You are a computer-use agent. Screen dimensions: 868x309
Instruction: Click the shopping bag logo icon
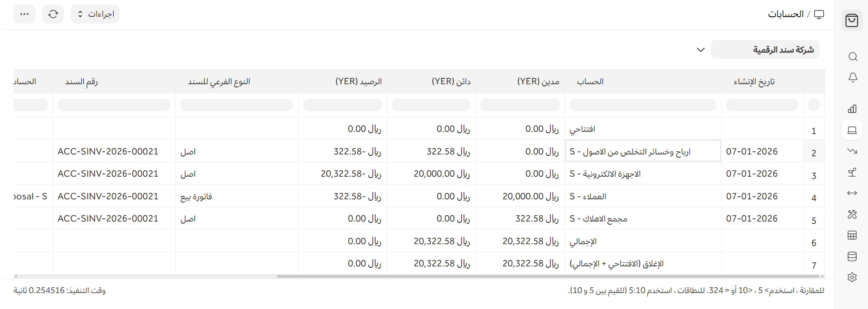852,20
